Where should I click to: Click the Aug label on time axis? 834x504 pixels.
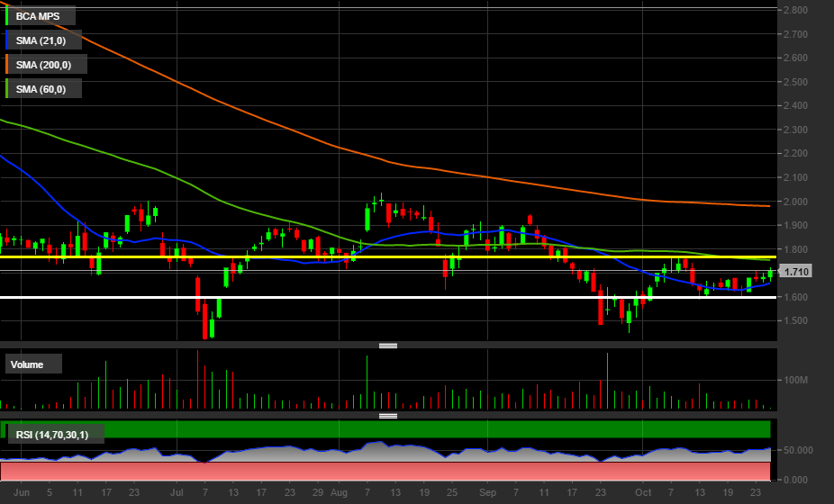coord(339,492)
